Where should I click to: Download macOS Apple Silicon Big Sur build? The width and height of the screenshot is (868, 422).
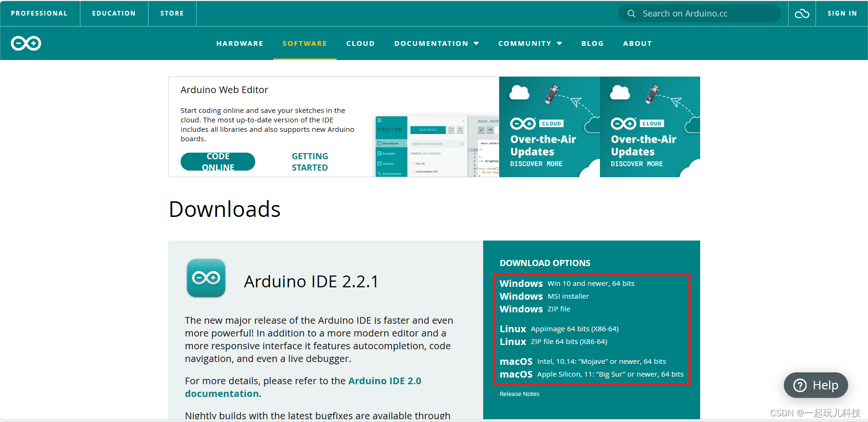pyautogui.click(x=591, y=374)
